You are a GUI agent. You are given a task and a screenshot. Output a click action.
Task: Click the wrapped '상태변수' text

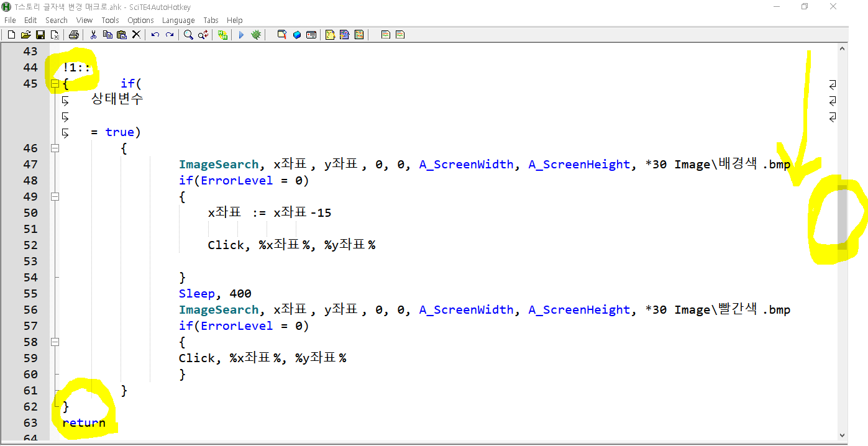pos(117,99)
